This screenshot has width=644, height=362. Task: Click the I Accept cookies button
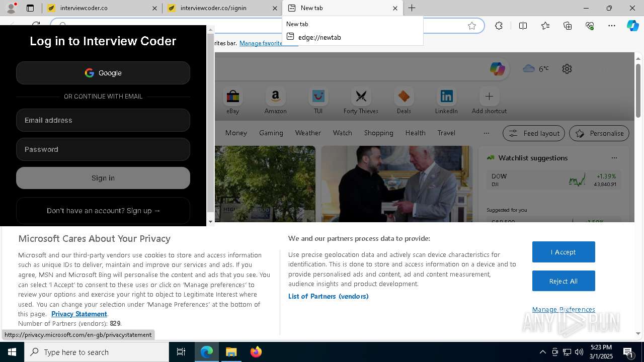pyautogui.click(x=563, y=252)
